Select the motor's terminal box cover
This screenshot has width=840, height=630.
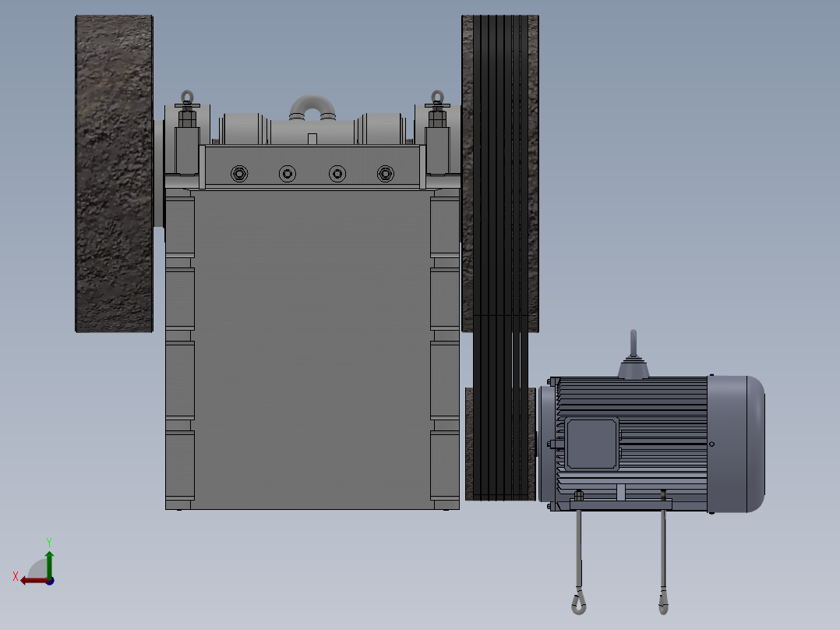[591, 444]
